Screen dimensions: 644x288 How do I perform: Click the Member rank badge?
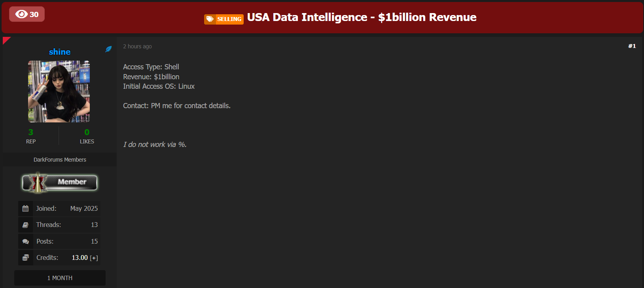60,182
